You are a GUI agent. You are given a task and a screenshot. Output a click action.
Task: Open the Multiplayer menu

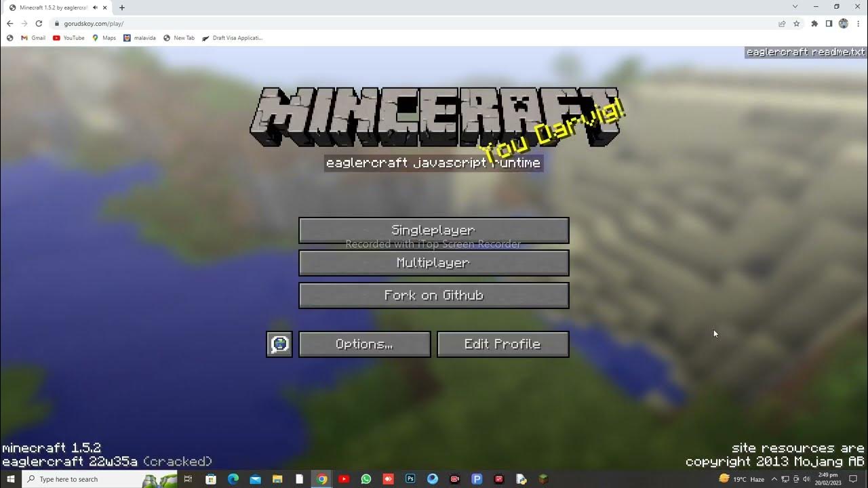coord(434,263)
